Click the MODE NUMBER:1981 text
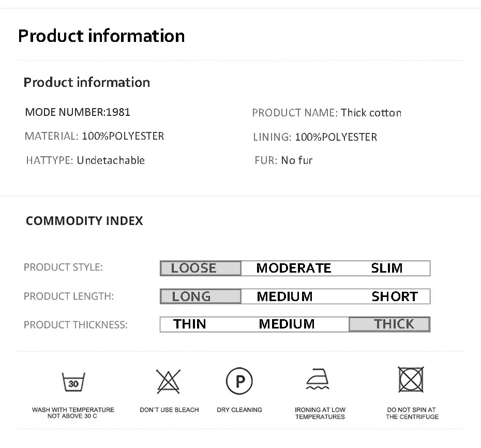The height and width of the screenshot is (448, 481). (x=78, y=112)
